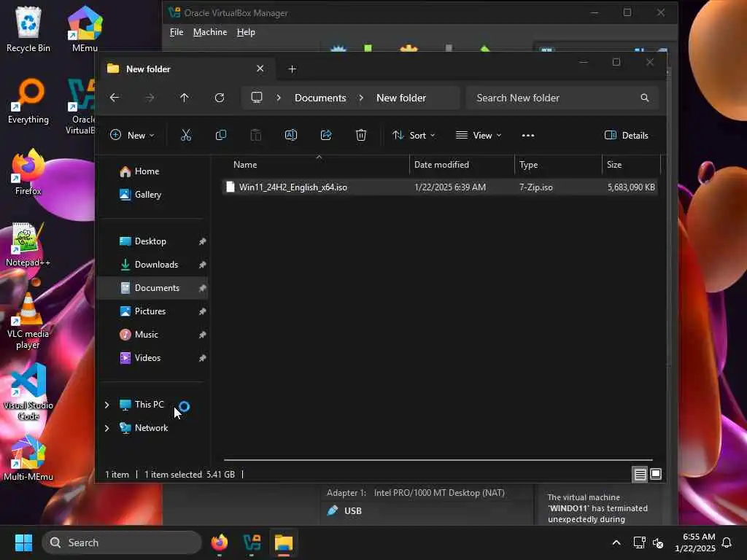Open the New dropdown menu

(x=132, y=135)
